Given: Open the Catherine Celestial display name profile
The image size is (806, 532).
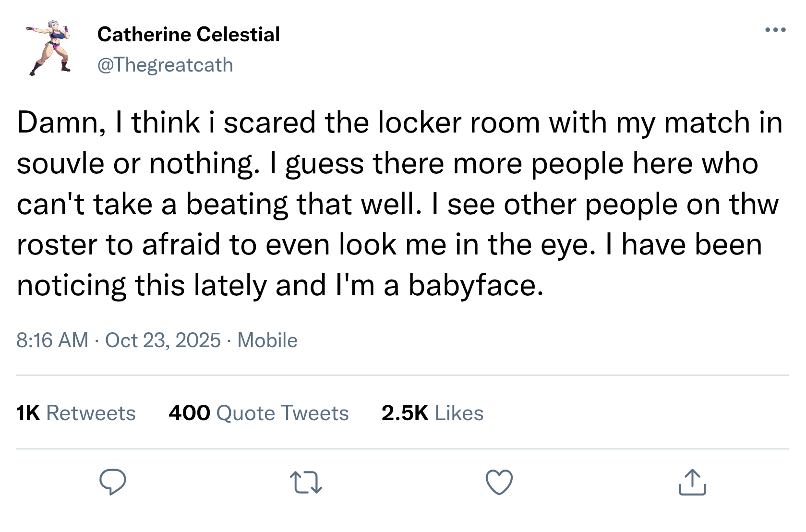Looking at the screenshot, I should (x=188, y=35).
